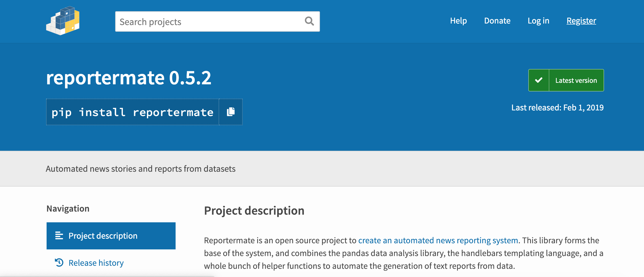This screenshot has width=644, height=277.
Task: Click the reportermate 0.5.2 heading
Action: (x=128, y=78)
